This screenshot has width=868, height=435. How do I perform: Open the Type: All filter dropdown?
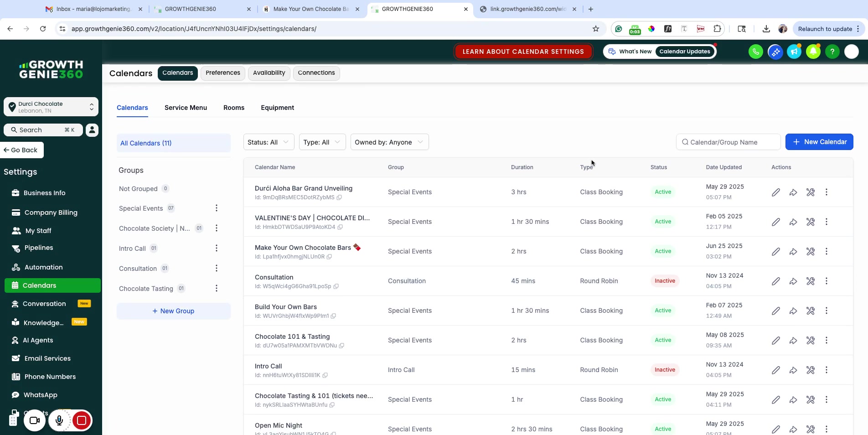point(322,142)
